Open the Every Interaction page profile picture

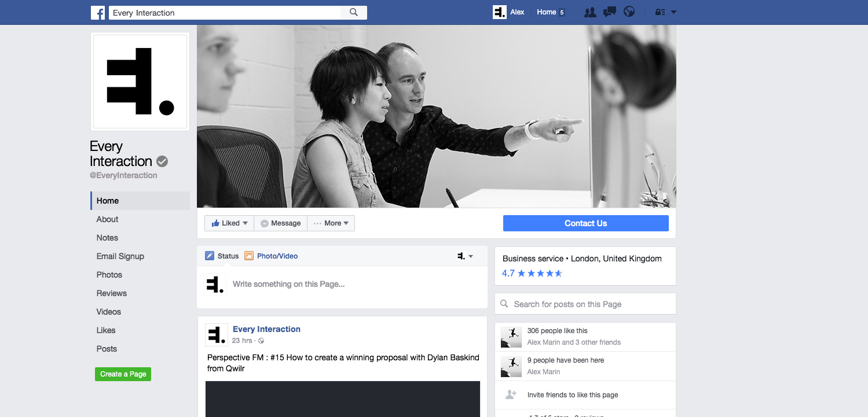(140, 82)
